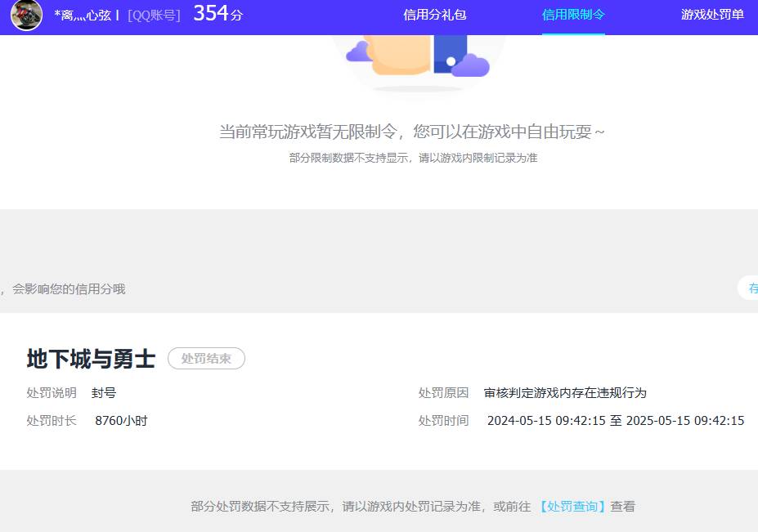Viewport: 758px width, 532px height.
Task: Click the 8760小时 penalty duration
Action: (121, 420)
